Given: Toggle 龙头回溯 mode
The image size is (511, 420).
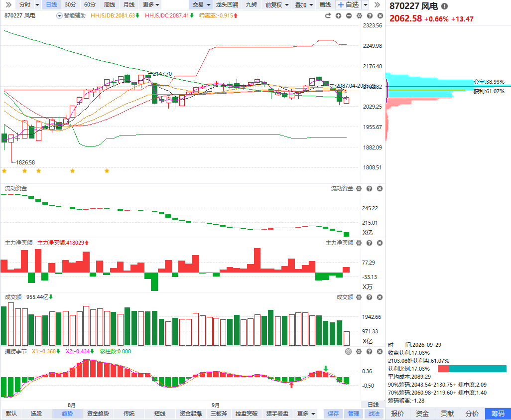Looking at the screenshot, I should [x=227, y=4].
